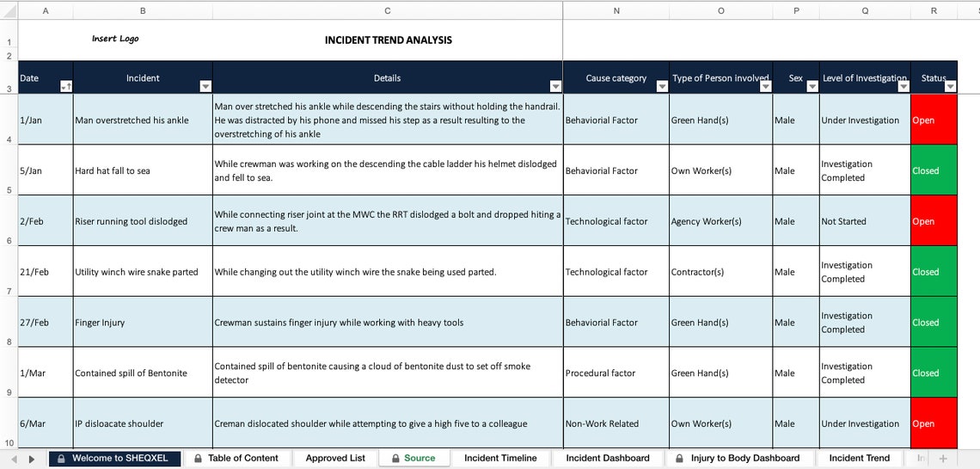
Task: Select column A header
Action: click(x=46, y=10)
